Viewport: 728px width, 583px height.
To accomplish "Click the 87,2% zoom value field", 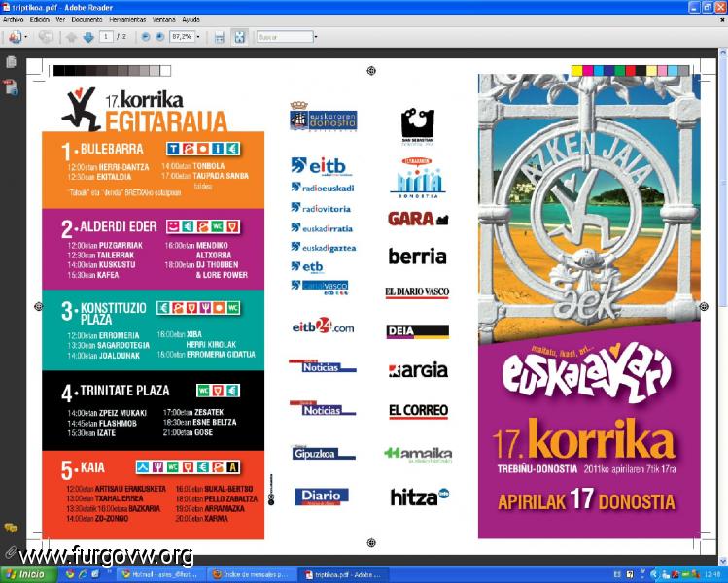I will (x=182, y=37).
